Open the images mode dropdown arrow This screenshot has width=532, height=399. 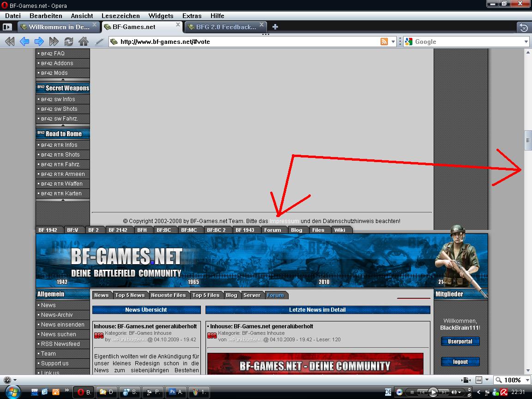[x=487, y=380]
